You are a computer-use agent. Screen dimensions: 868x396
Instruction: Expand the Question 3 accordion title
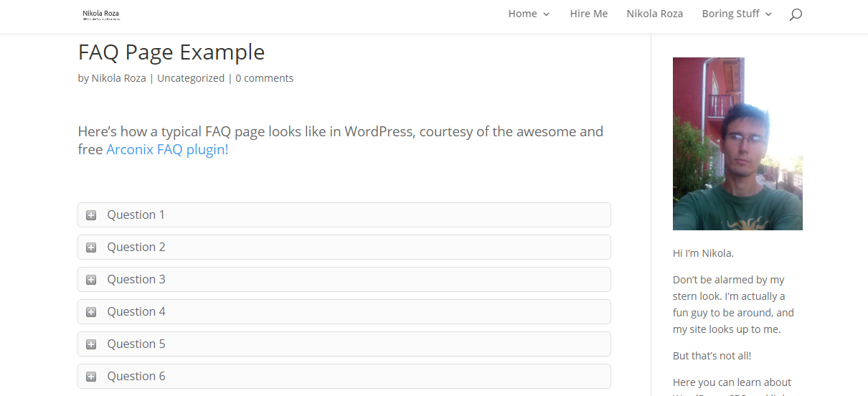click(x=136, y=280)
